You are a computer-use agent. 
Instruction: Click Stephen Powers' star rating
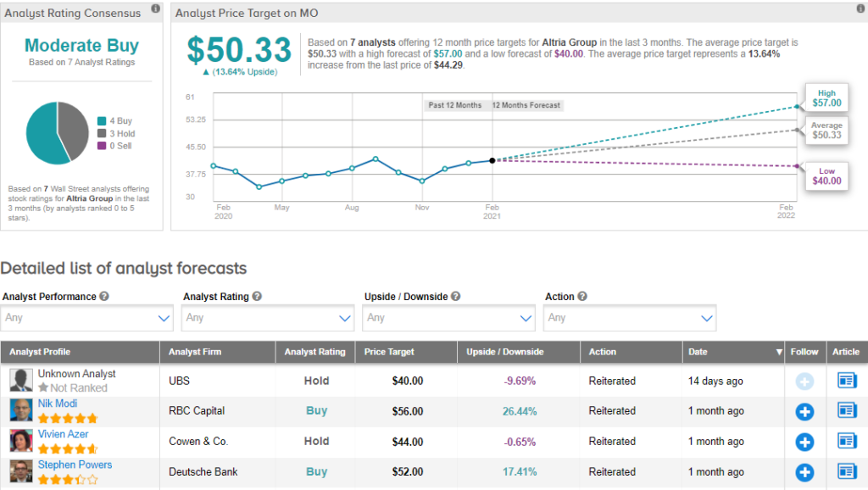(x=68, y=480)
